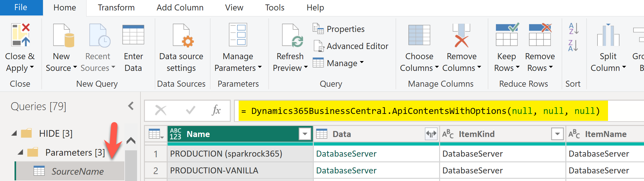
Task: Open the Close & Apply dropdown arrow
Action: (32, 67)
